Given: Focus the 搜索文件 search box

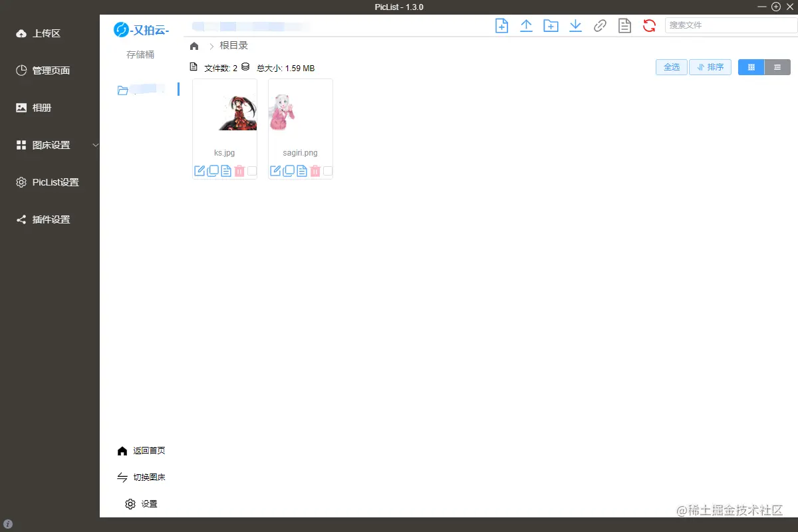Looking at the screenshot, I should pyautogui.click(x=731, y=25).
